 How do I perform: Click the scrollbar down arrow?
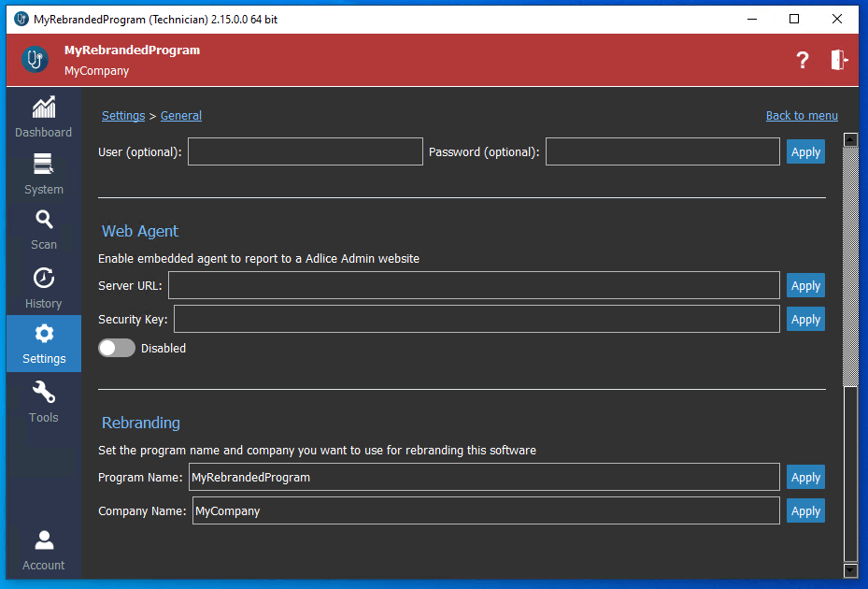point(850,569)
